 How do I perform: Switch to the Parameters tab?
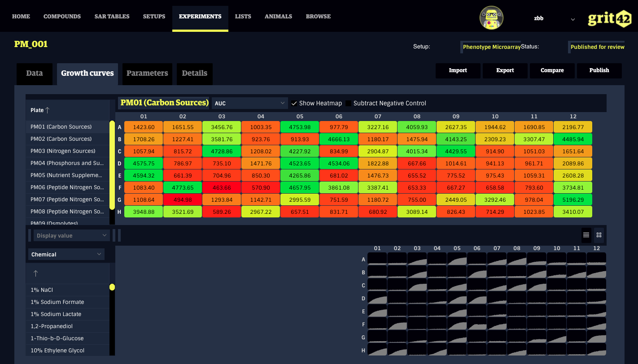point(147,74)
